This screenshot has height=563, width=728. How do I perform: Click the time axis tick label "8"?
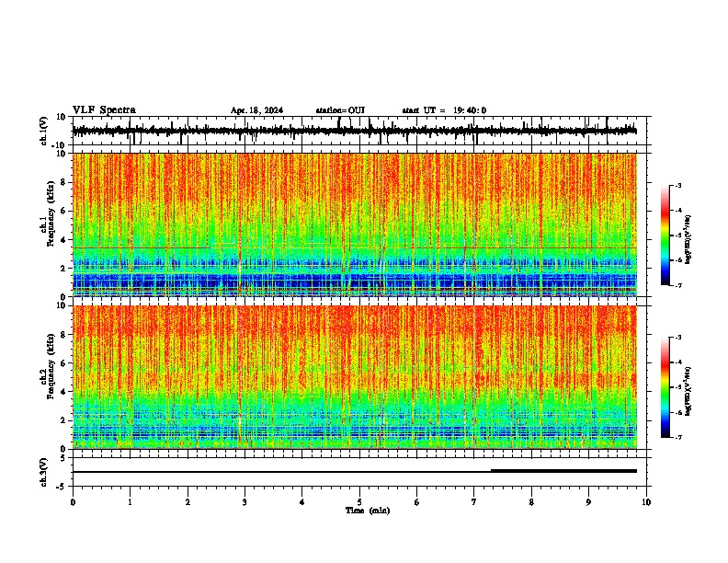(x=531, y=502)
